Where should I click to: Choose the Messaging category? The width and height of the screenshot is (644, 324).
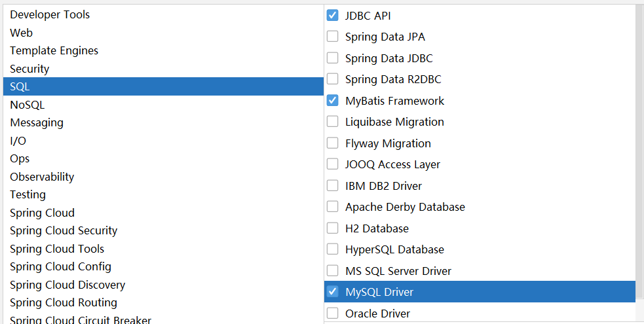164,122
